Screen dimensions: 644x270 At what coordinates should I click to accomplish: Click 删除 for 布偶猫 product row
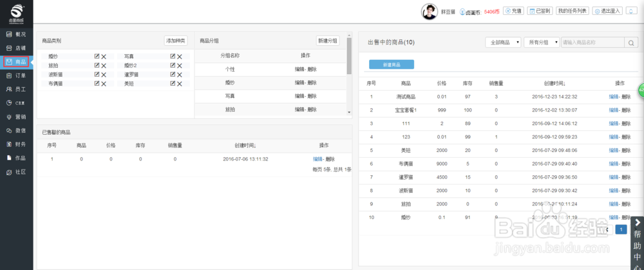pyautogui.click(x=626, y=164)
